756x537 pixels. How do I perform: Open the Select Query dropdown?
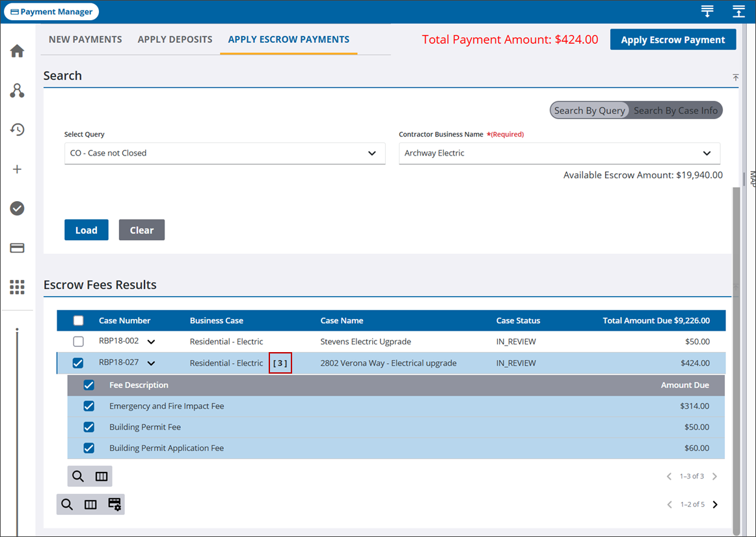[x=224, y=154]
